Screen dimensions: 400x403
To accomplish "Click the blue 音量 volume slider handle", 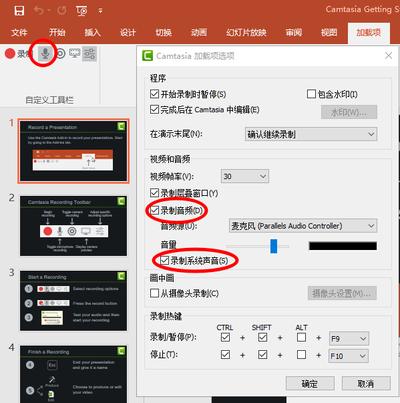I will [x=274, y=246].
